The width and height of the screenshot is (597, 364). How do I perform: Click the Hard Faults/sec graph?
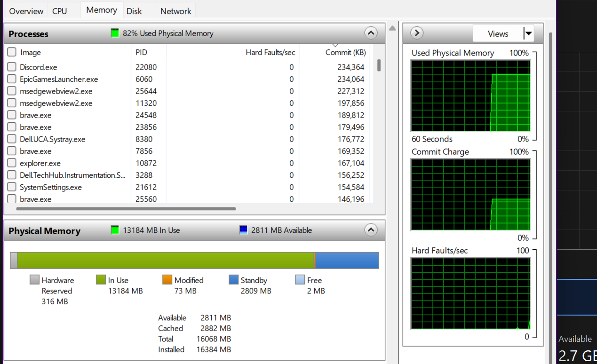coord(470,293)
